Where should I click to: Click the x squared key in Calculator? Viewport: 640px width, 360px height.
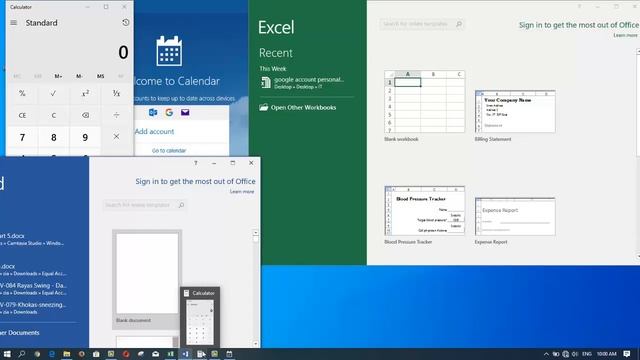pos(85,93)
